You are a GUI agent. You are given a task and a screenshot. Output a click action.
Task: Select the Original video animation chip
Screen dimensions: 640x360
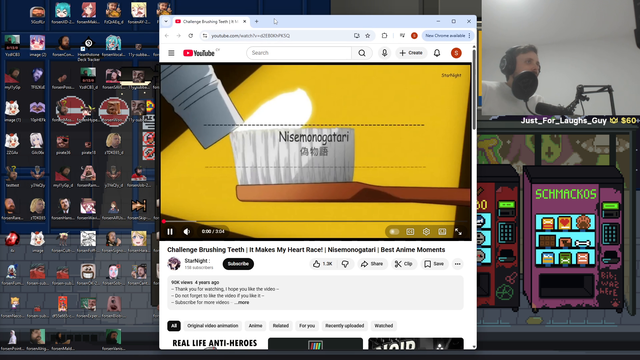coord(213,326)
